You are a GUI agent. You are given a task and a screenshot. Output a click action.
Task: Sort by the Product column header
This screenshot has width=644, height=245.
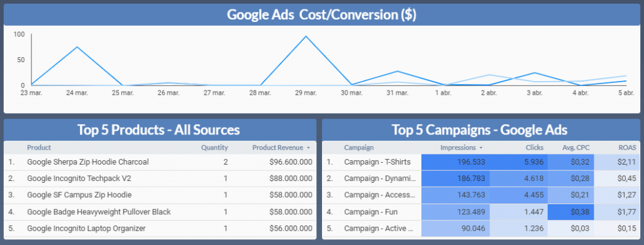(x=39, y=148)
